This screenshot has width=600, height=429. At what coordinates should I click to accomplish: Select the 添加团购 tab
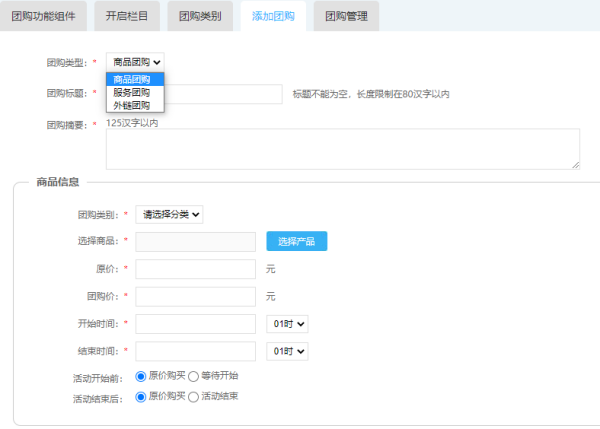pyautogui.click(x=274, y=16)
